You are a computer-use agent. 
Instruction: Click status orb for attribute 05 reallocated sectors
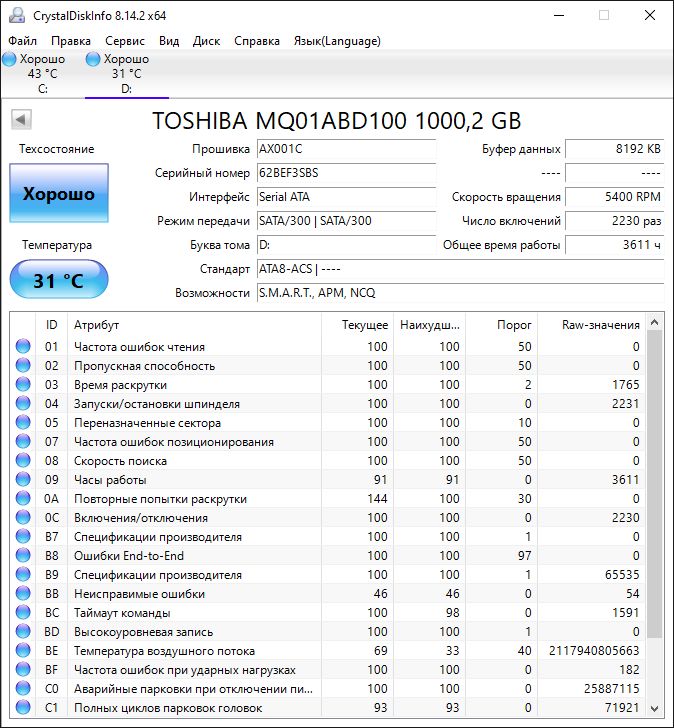pyautogui.click(x=23, y=423)
